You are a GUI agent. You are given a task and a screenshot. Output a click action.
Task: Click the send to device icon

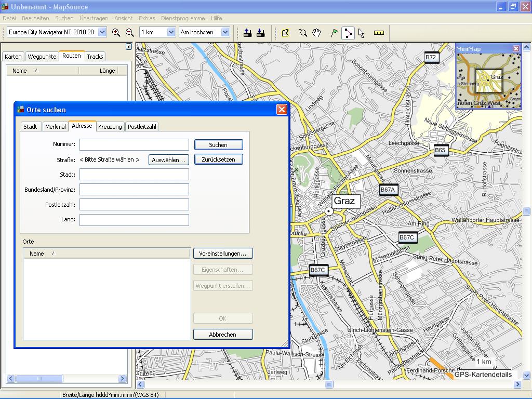[248, 33]
